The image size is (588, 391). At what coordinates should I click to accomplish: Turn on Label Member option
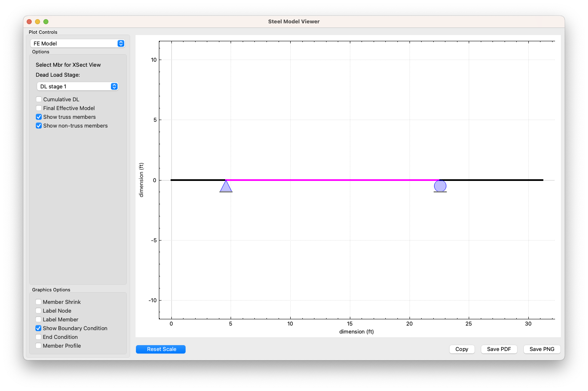pyautogui.click(x=38, y=319)
